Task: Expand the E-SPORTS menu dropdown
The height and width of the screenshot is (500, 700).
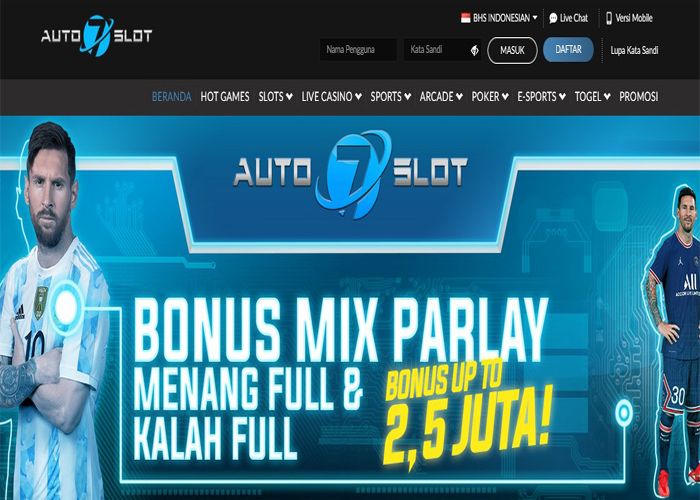Action: (542, 96)
